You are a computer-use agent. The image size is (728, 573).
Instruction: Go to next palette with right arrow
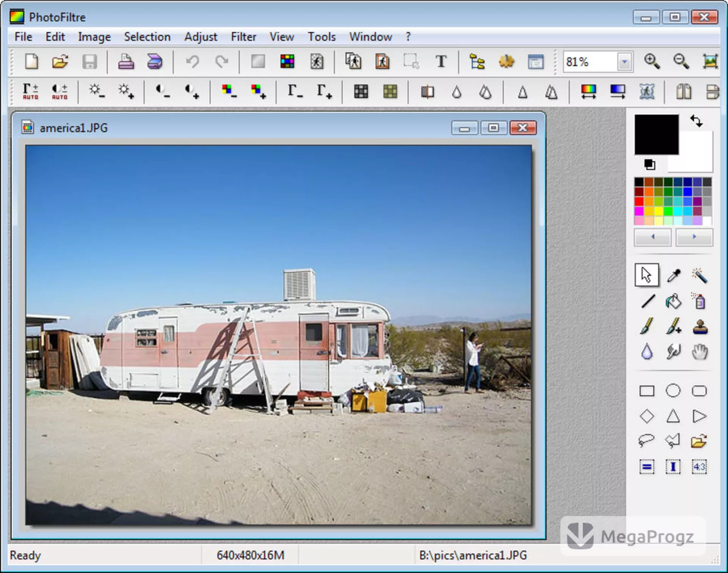click(694, 237)
